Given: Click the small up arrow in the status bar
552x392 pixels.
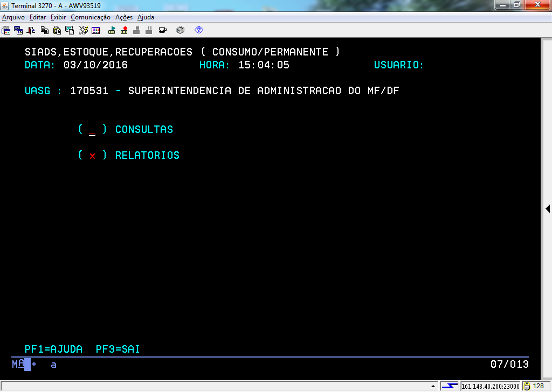Looking at the screenshot, I should point(433,387).
